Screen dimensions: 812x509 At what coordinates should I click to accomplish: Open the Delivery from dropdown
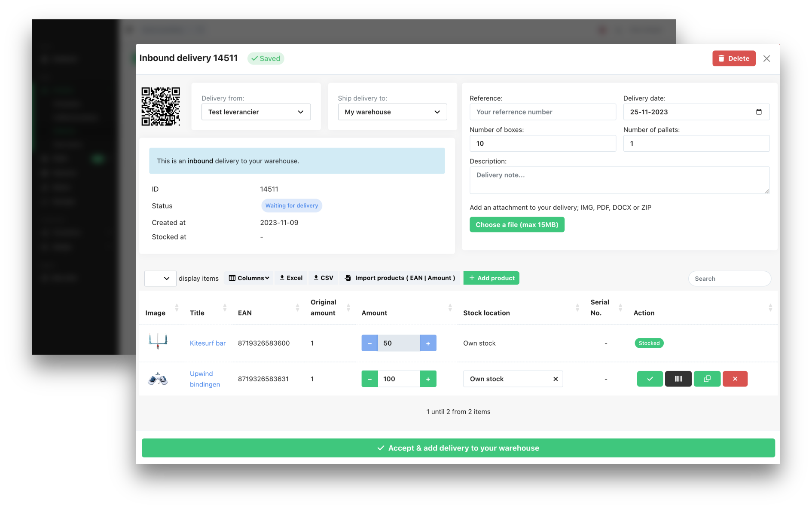coord(256,112)
